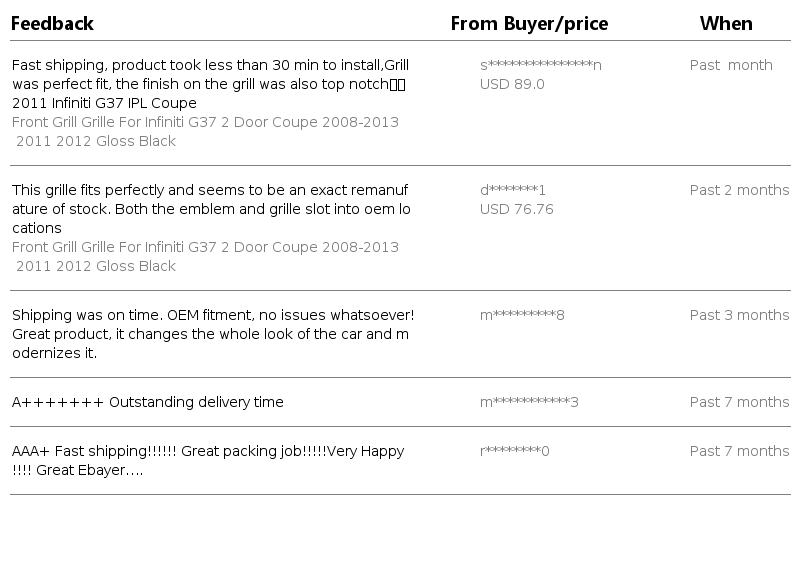Click the buyer name d*******1
This screenshot has height=582, width=800.
513,190
